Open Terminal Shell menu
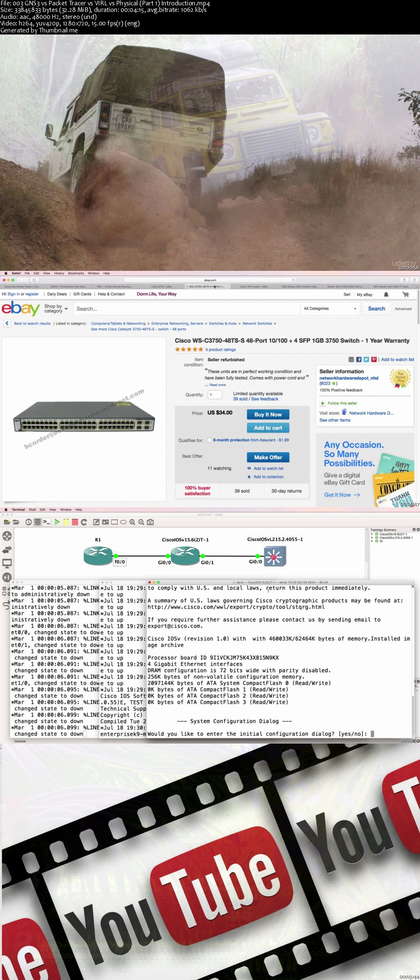420x980 pixels. pyautogui.click(x=32, y=510)
